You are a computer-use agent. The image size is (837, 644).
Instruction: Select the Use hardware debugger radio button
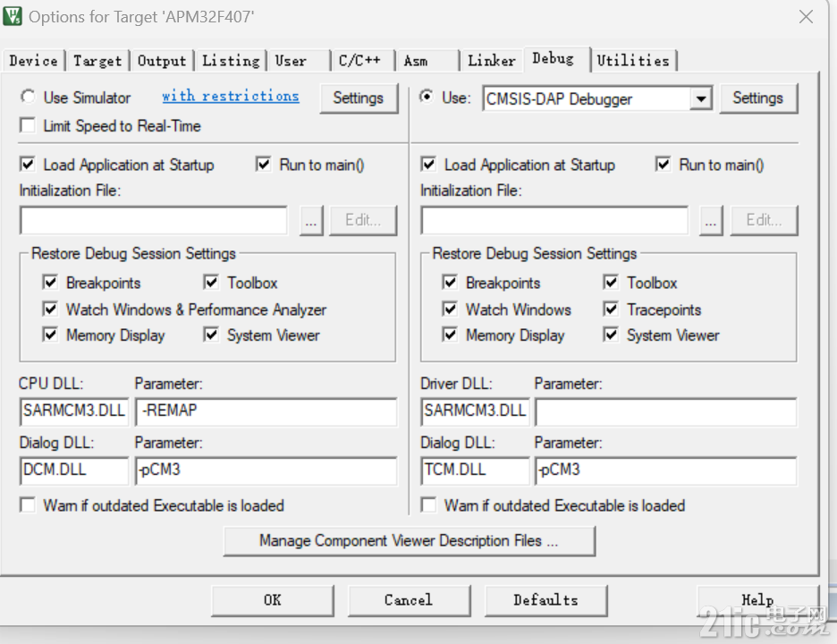427,97
